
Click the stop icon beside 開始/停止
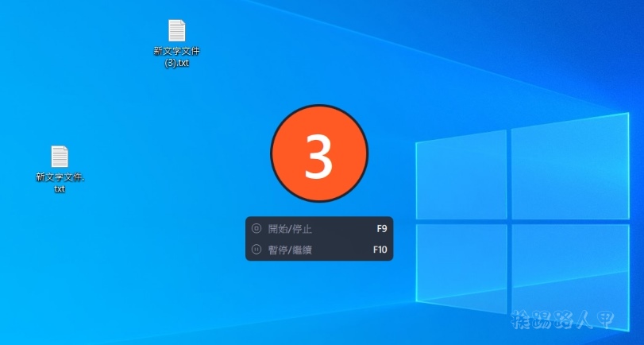pyautogui.click(x=256, y=229)
